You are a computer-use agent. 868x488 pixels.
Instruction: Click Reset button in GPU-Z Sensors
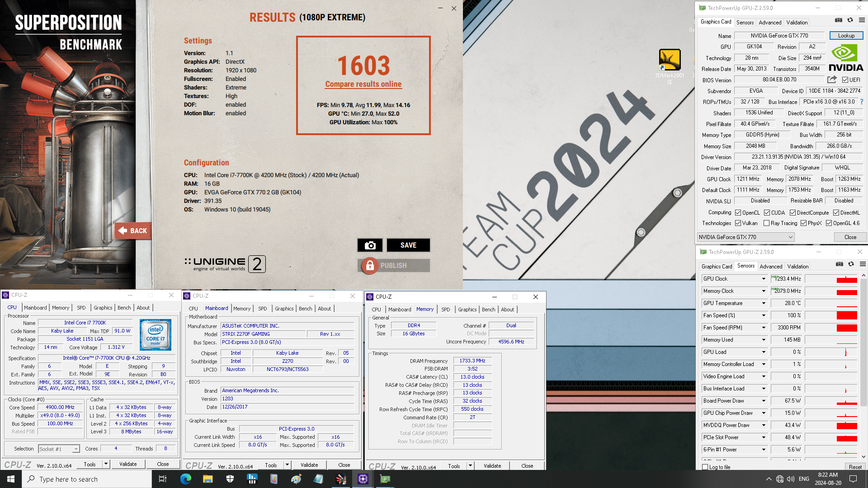coord(855,467)
